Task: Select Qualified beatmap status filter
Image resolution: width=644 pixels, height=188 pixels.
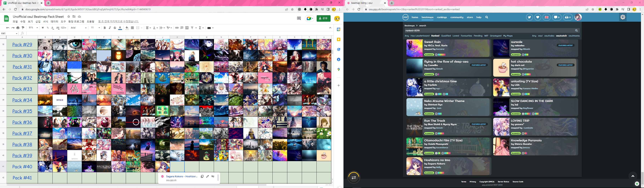Action: 446,36
